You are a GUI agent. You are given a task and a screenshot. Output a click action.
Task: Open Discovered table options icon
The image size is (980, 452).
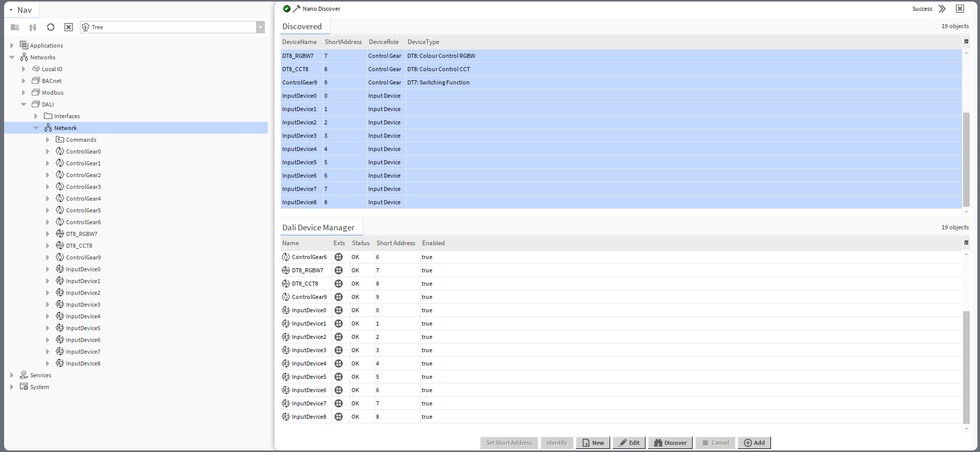coord(966,41)
